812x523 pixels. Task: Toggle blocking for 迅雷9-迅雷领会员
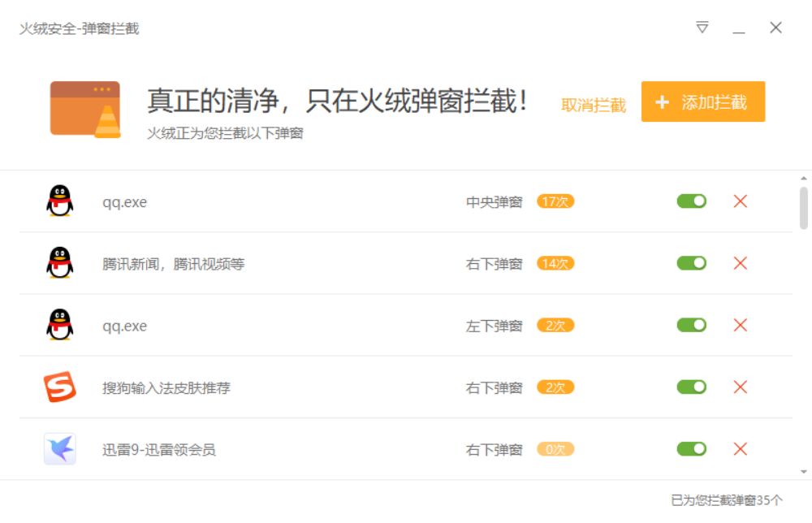691,449
